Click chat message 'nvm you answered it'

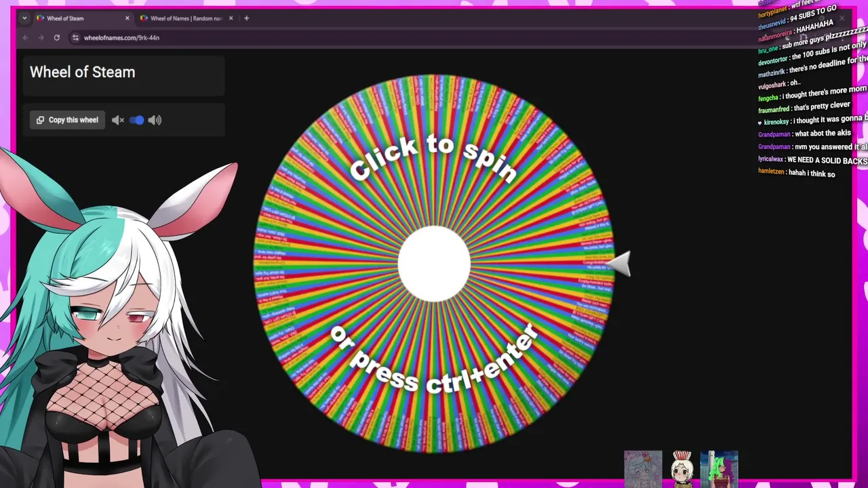click(x=831, y=146)
